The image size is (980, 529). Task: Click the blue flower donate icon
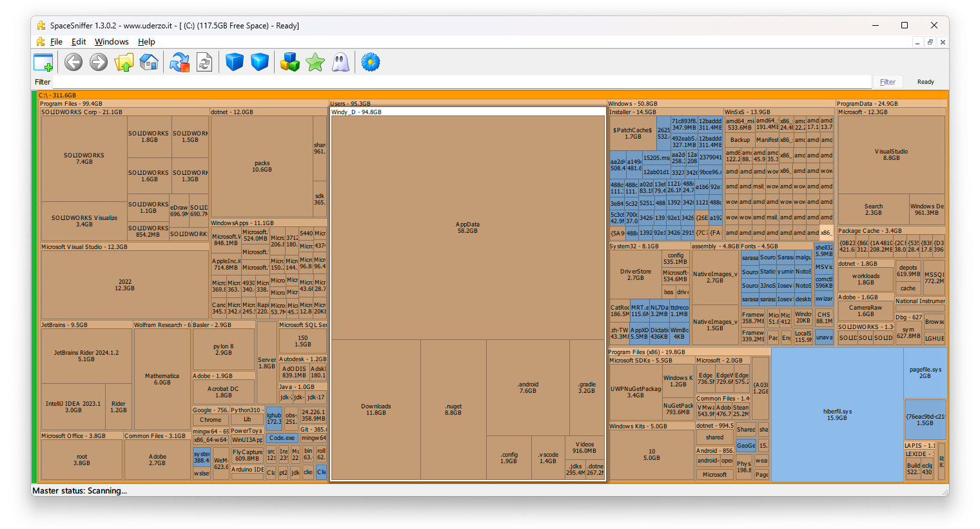click(370, 63)
